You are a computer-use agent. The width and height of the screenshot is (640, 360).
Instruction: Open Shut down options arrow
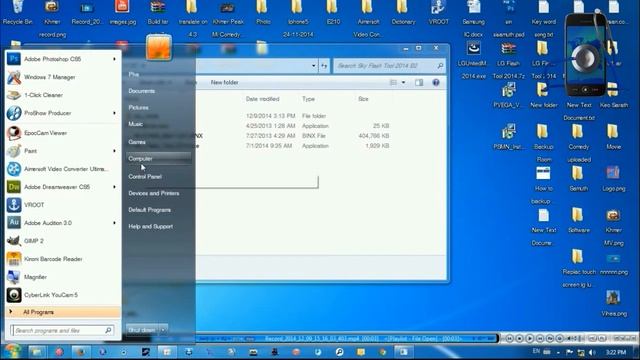pyautogui.click(x=163, y=330)
